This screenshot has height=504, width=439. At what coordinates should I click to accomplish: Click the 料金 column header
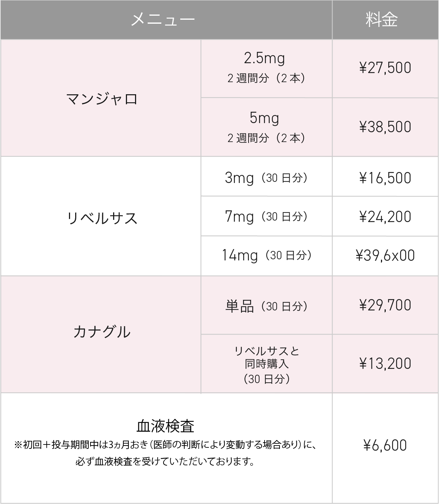[x=382, y=19]
